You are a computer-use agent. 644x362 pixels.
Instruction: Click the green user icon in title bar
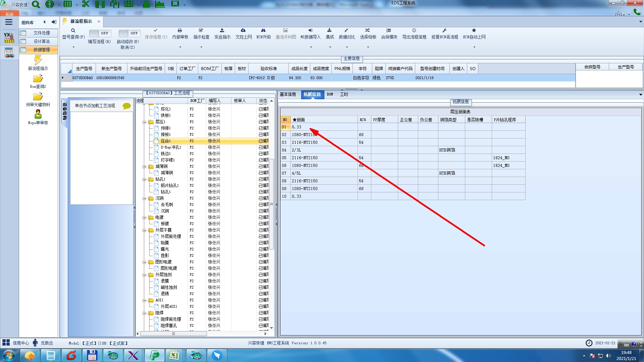pos(146,4)
